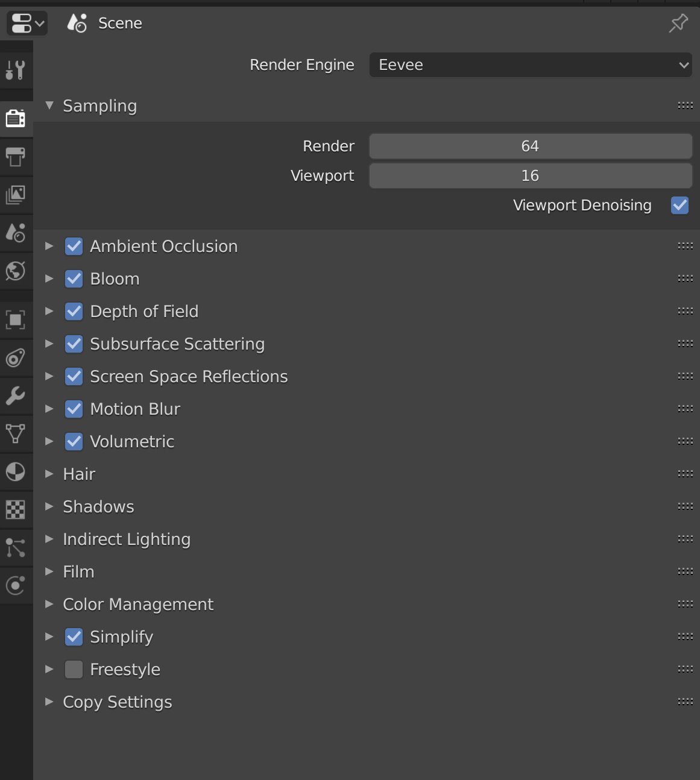Click the Screen Space Reflections drag grip
The height and width of the screenshot is (780, 700).
coord(686,376)
